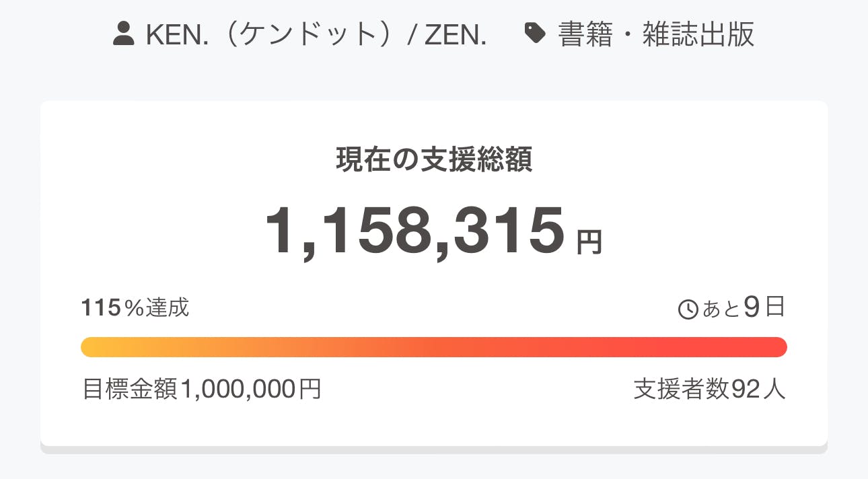Click the 115% figure in the achievement label
868x479 pixels.
[112, 308]
